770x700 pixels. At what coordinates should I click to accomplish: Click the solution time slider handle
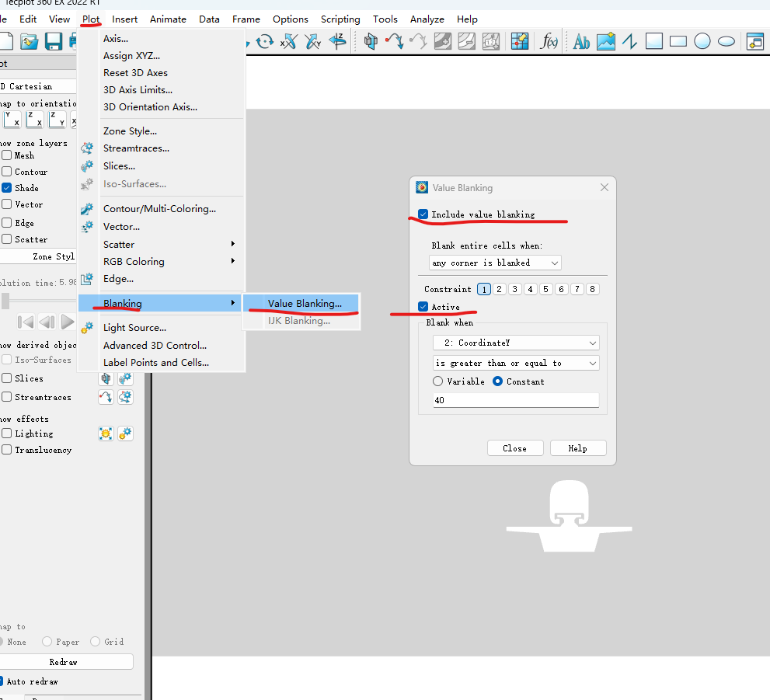pos(5,301)
